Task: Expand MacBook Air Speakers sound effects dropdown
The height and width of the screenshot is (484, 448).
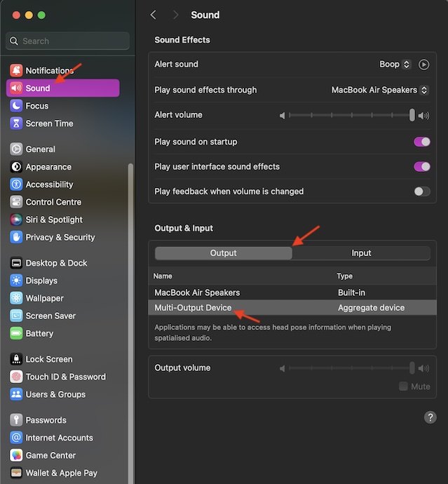Action: pyautogui.click(x=379, y=90)
